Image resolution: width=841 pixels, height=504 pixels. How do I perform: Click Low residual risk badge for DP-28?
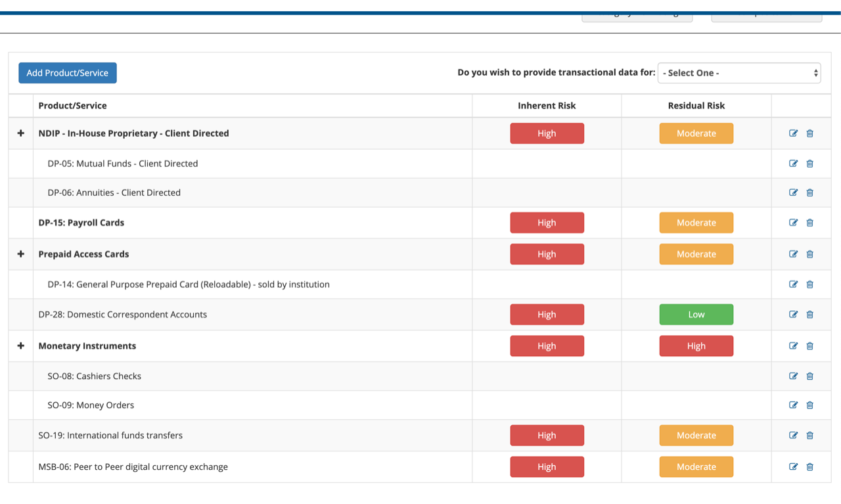click(x=696, y=314)
